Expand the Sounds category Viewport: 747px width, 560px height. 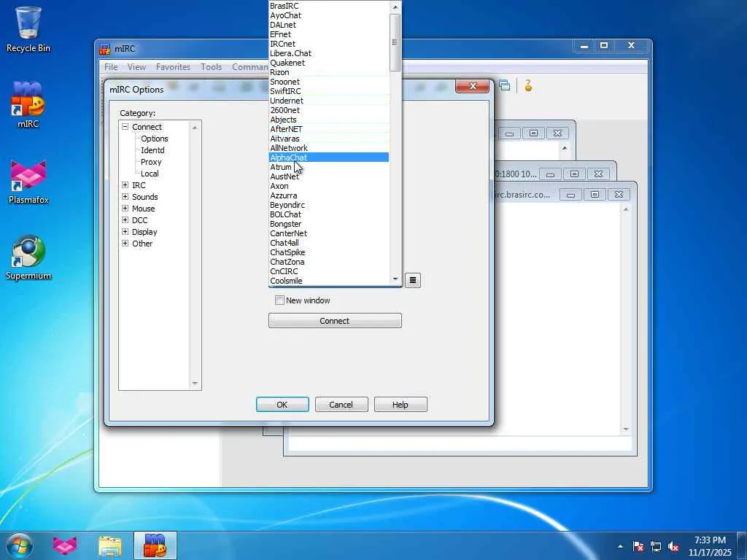click(125, 197)
